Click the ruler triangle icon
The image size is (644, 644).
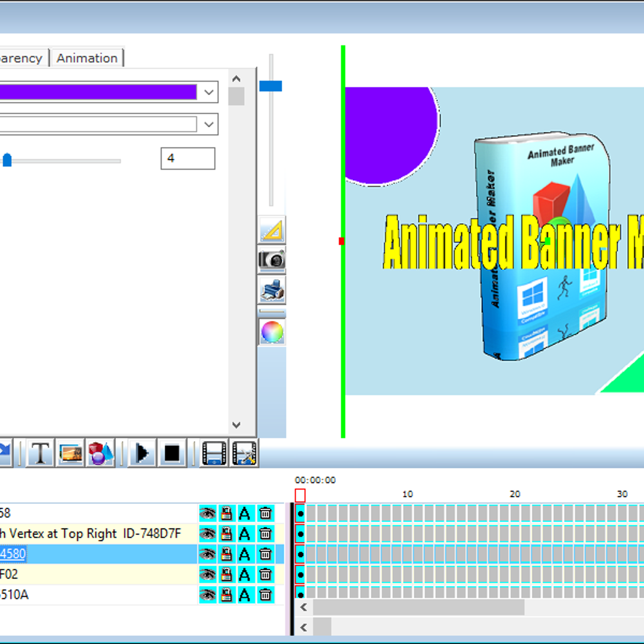pyautogui.click(x=272, y=230)
